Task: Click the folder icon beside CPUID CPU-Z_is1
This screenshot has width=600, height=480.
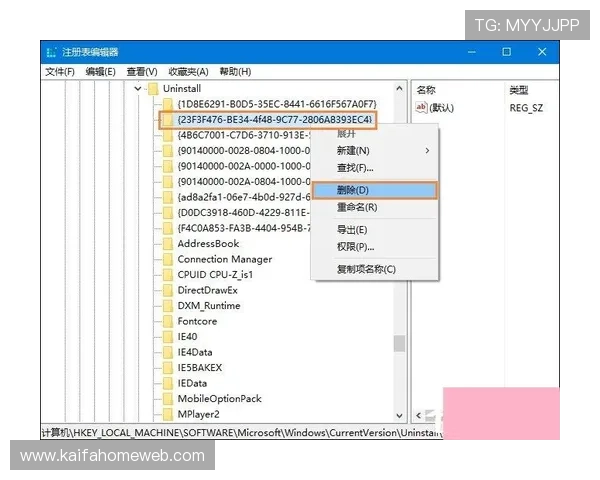Action: pos(168,274)
